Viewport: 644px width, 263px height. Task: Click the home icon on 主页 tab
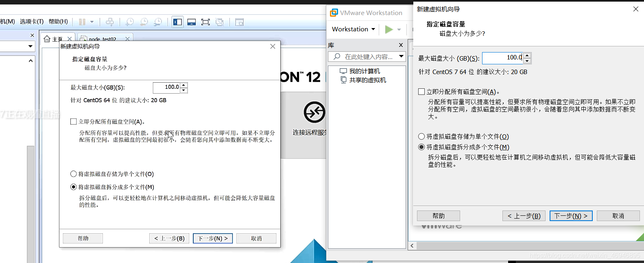pos(47,39)
